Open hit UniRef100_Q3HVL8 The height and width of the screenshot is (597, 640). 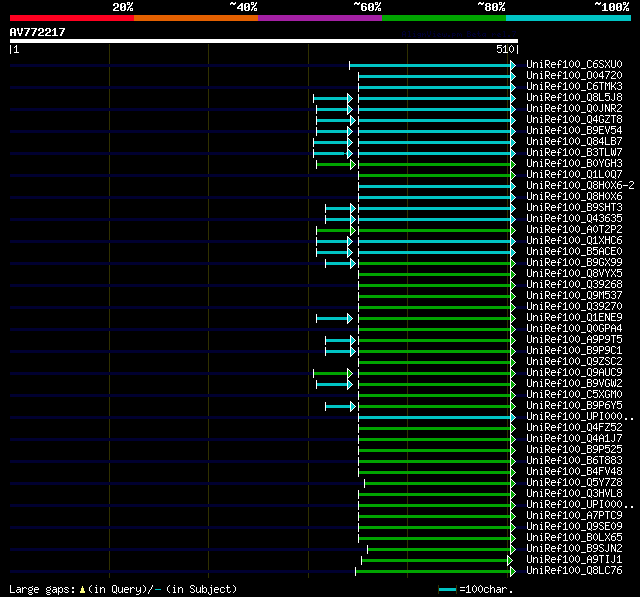574,494
